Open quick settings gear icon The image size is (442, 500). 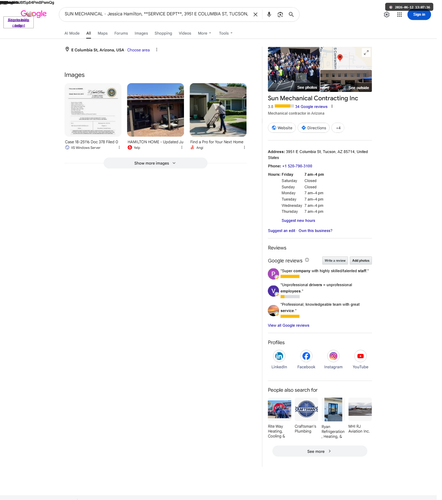(386, 15)
